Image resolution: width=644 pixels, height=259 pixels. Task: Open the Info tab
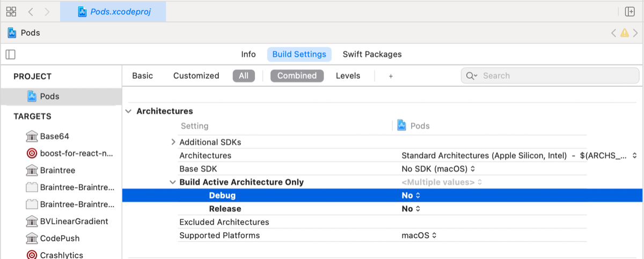point(248,54)
